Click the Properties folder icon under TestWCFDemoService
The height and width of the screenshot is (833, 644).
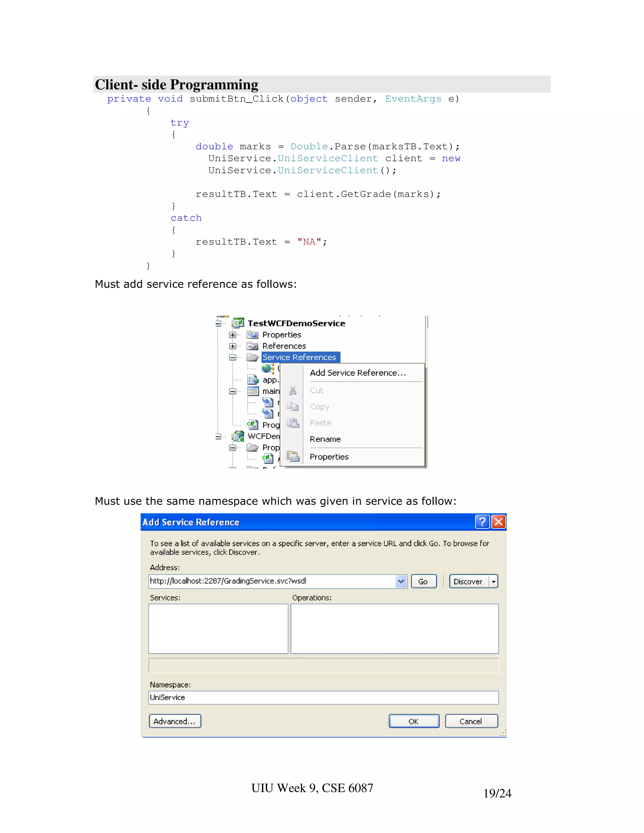pos(252,335)
